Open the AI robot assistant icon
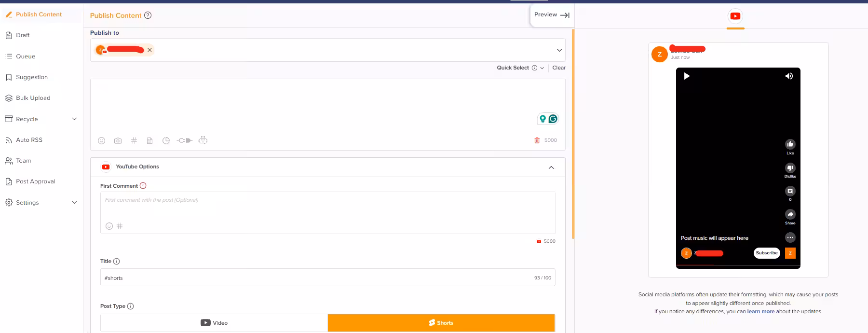Image resolution: width=868 pixels, height=333 pixels. pos(203,140)
